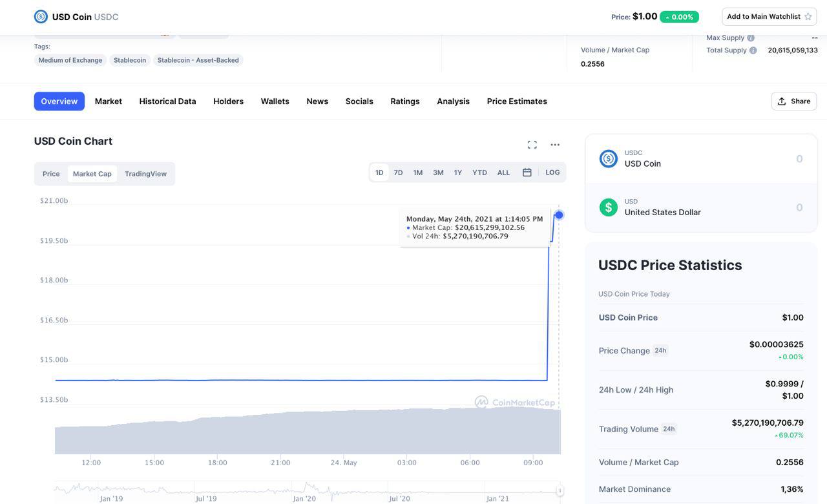Click the USDC coin icon in converter
The width and height of the screenshot is (827, 504).
609,158
